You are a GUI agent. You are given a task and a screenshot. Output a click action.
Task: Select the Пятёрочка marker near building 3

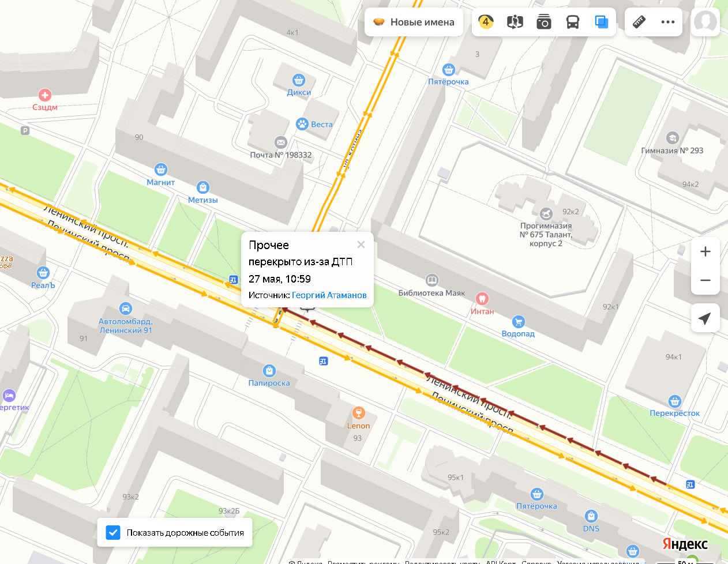point(449,70)
